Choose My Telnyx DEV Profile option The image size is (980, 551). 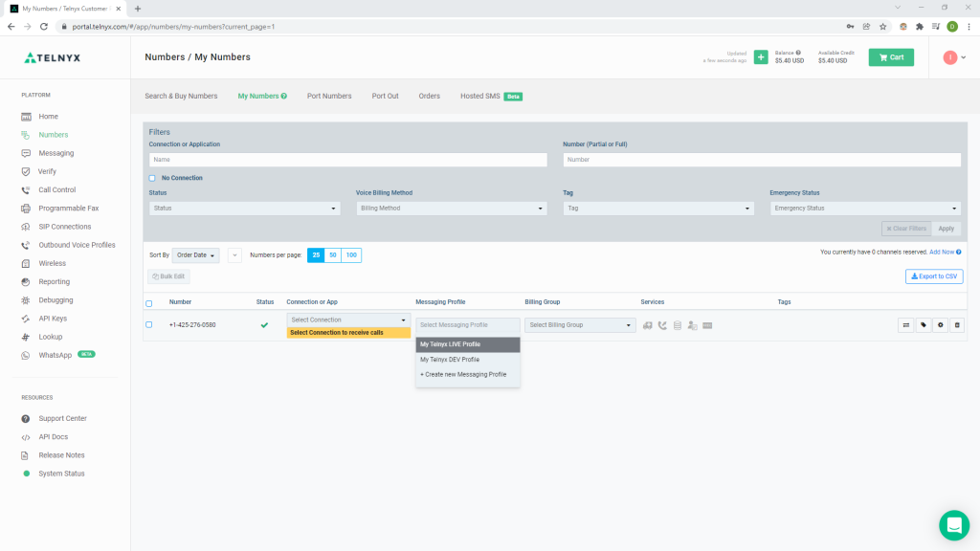pos(468,360)
